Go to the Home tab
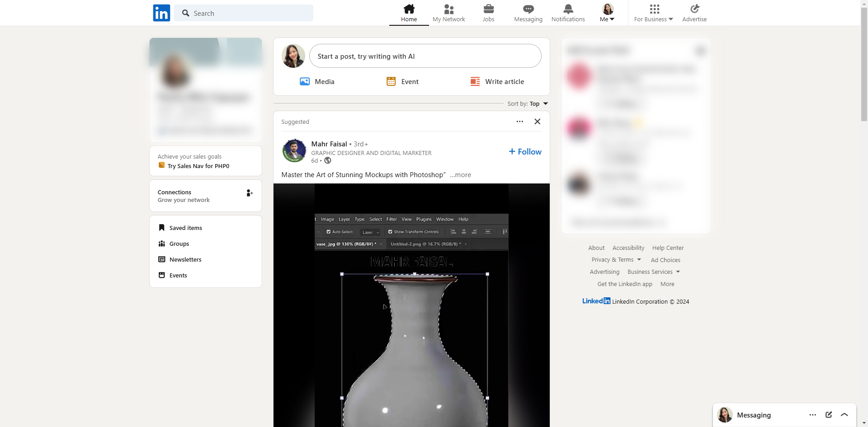Screen dimensions: 868x427 click(x=409, y=13)
